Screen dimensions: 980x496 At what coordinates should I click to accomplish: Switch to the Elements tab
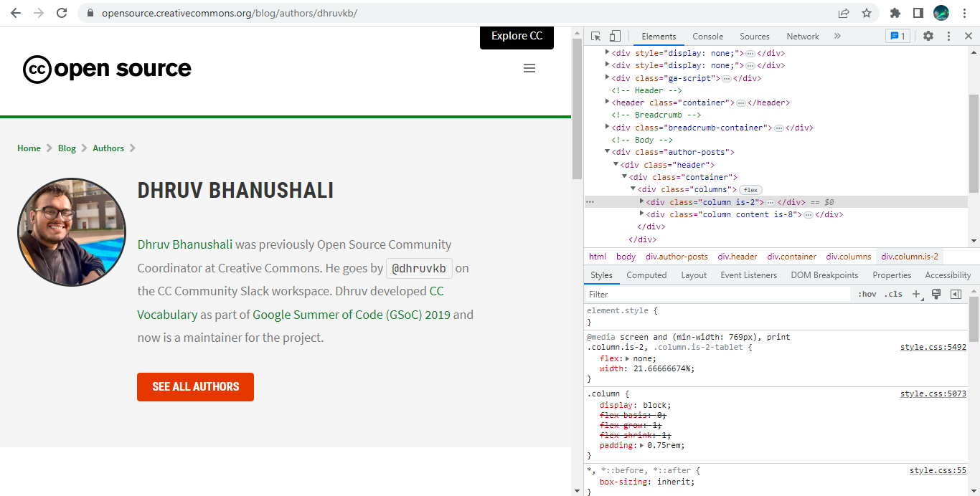[659, 37]
